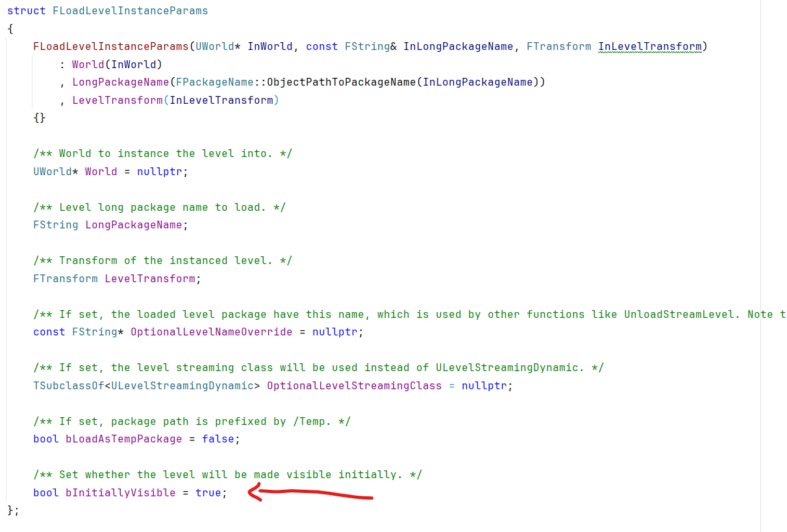Viewport: 787px width, 532px height.
Task: Click InWorld inside the World() initializer
Action: (134, 64)
